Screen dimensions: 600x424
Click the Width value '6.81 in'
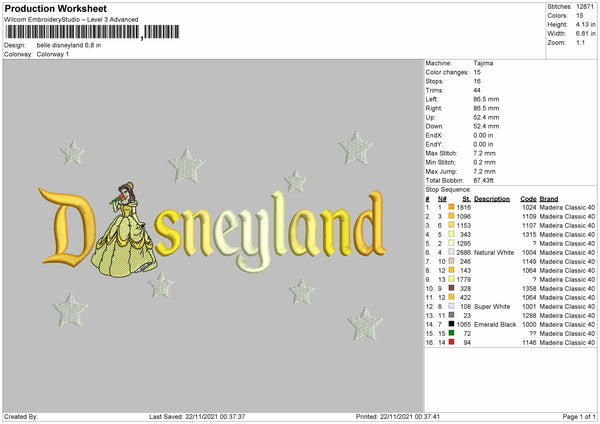(x=585, y=34)
